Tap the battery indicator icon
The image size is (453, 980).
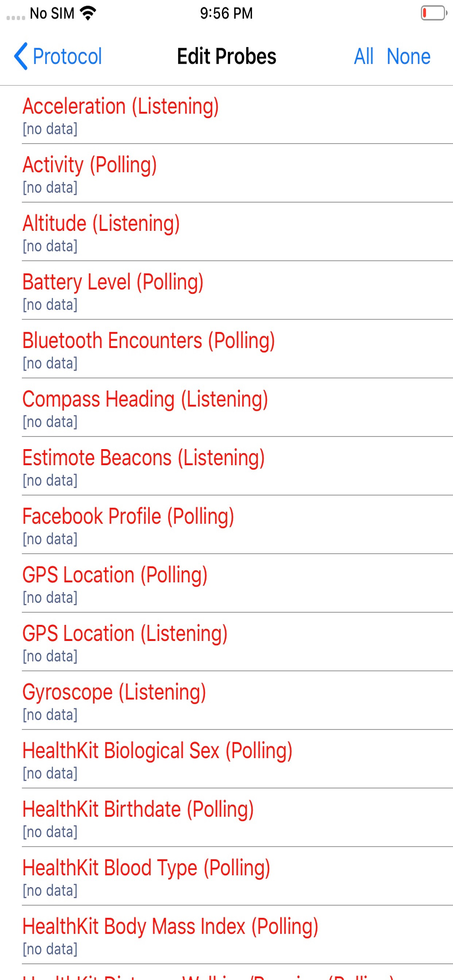click(x=434, y=13)
